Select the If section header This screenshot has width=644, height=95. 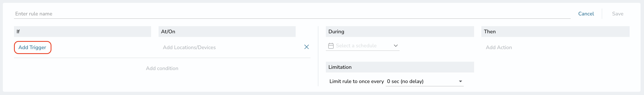point(82,32)
